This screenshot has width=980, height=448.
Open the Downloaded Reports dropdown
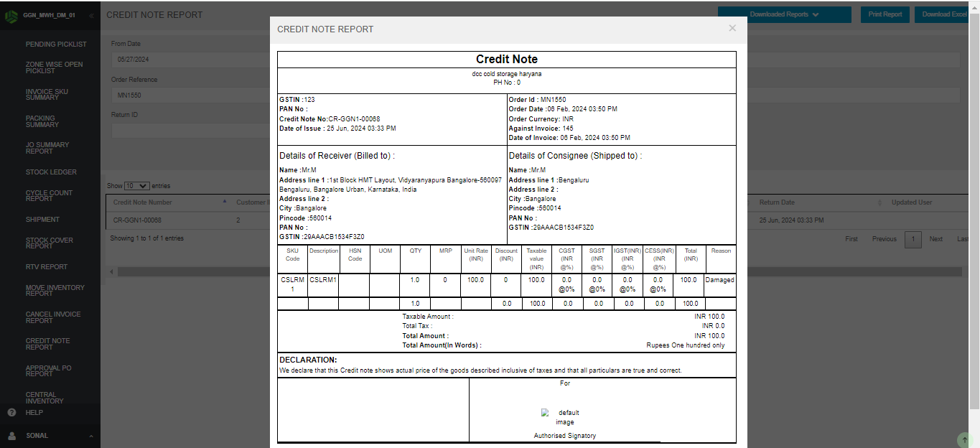click(x=784, y=14)
